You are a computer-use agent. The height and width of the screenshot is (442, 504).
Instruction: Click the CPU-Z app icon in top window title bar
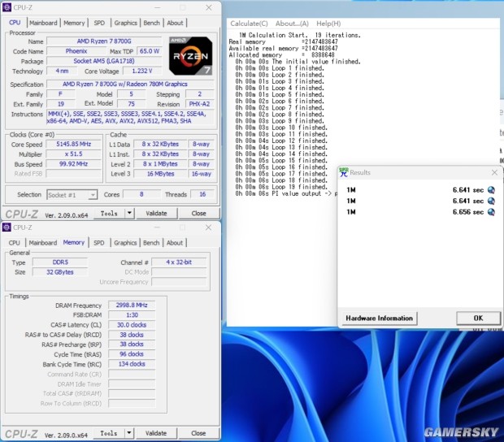coord(7,7)
